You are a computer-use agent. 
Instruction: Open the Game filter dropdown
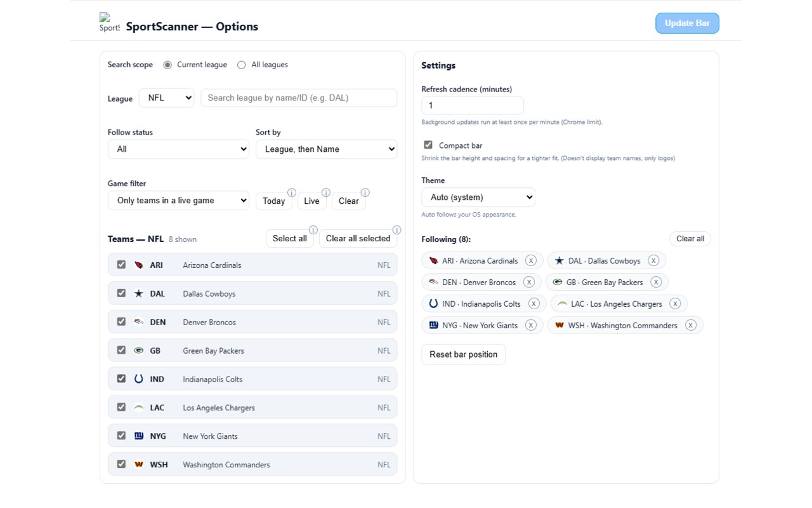178,201
